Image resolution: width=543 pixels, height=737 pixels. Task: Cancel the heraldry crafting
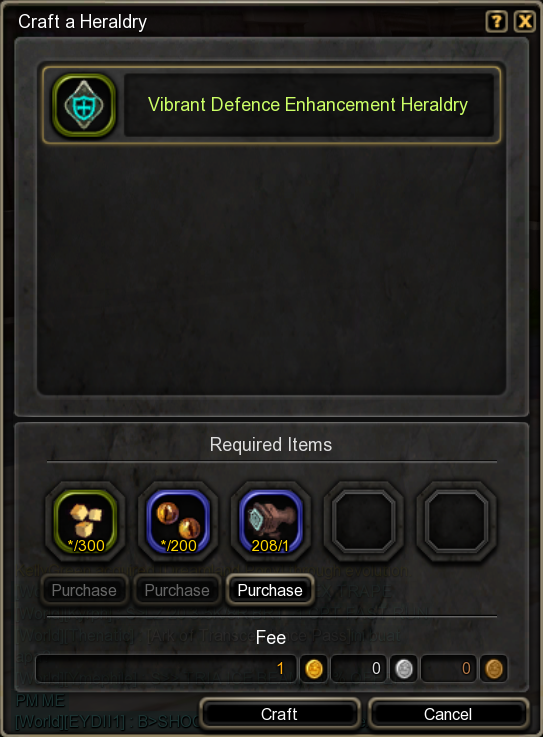tap(448, 714)
